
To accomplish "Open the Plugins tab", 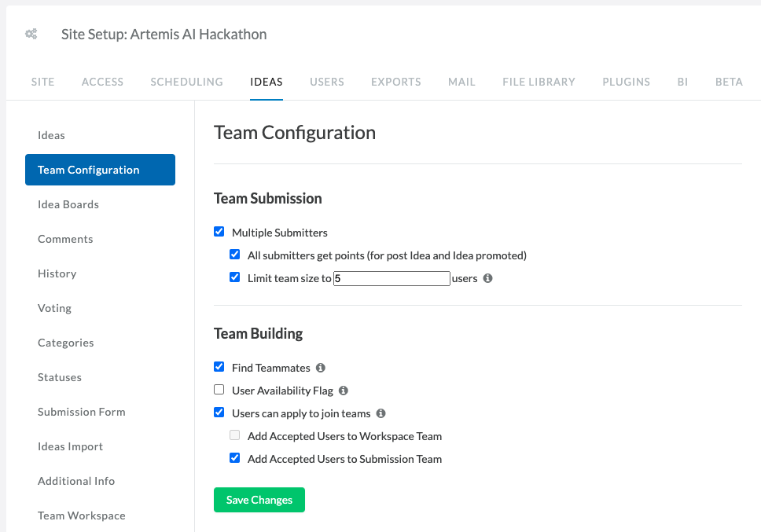I will coord(626,82).
